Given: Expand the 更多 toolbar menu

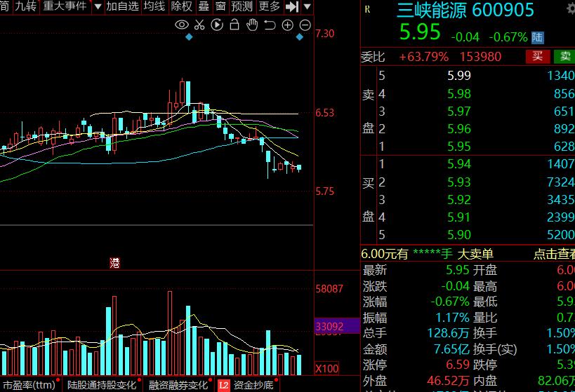Looking at the screenshot, I should tap(270, 7).
